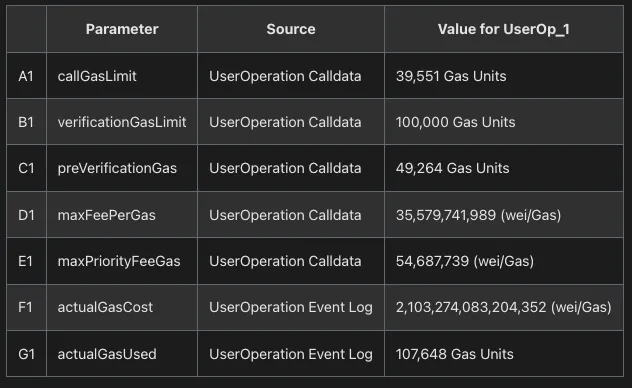Screen dimensions: 632x388
Task: Click the 35,579,741,989 wei/Gas value
Action: pyautogui.click(x=478, y=215)
